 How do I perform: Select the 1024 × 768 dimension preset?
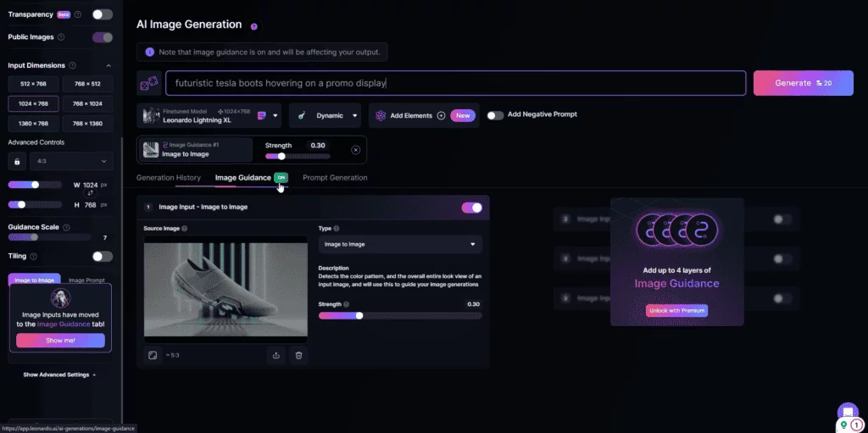(x=33, y=103)
